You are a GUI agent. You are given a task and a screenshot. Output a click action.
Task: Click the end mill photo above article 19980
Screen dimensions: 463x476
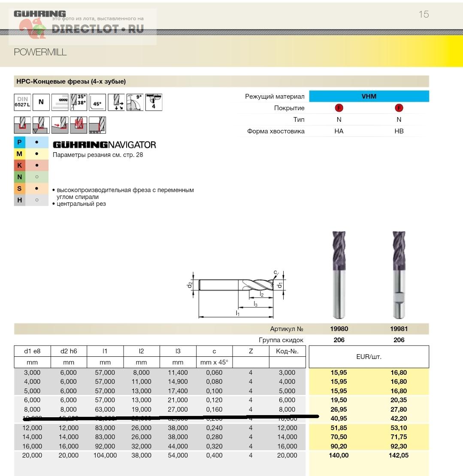(x=339, y=275)
